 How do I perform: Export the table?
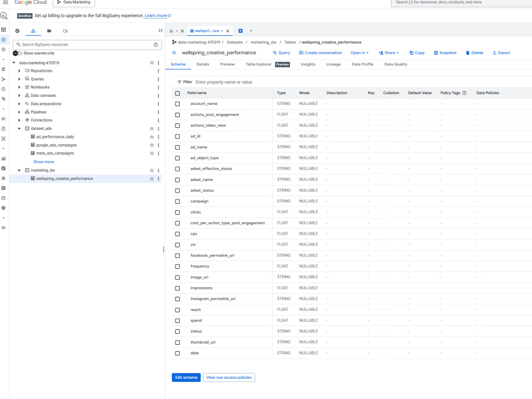pos(501,53)
